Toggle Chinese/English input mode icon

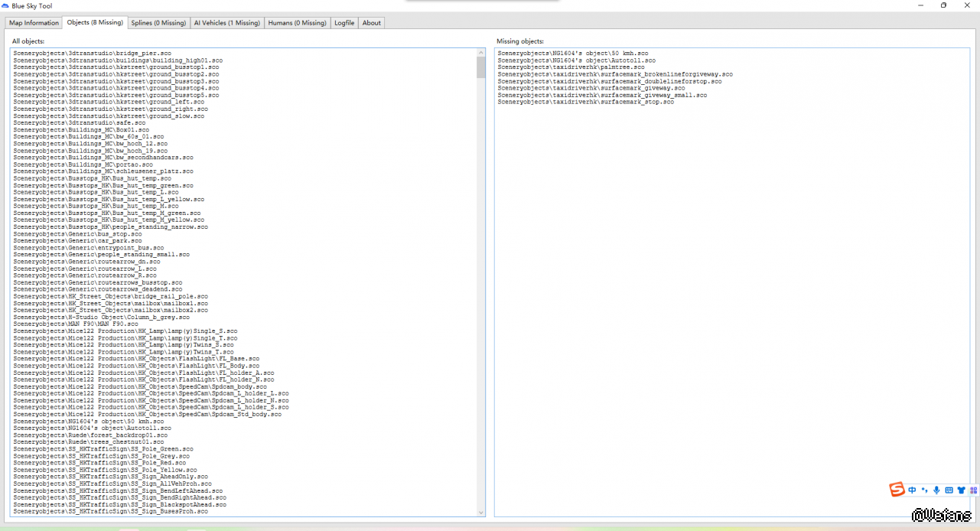pyautogui.click(x=913, y=490)
